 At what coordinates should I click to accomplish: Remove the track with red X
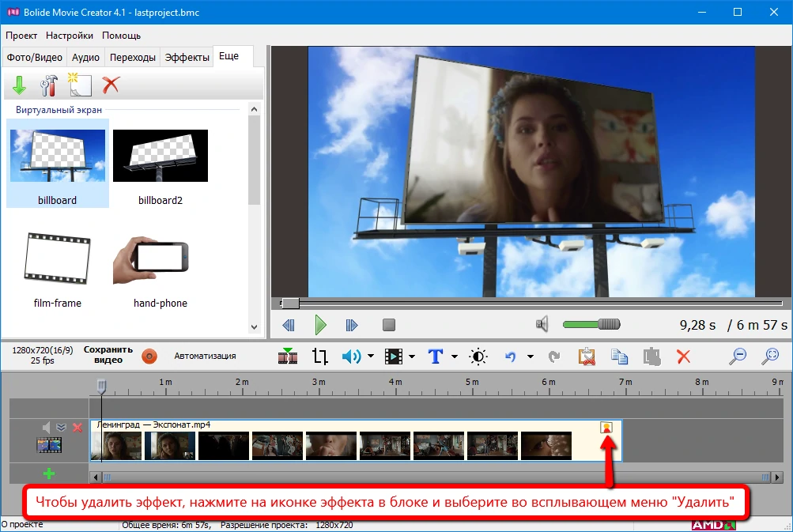(77, 428)
